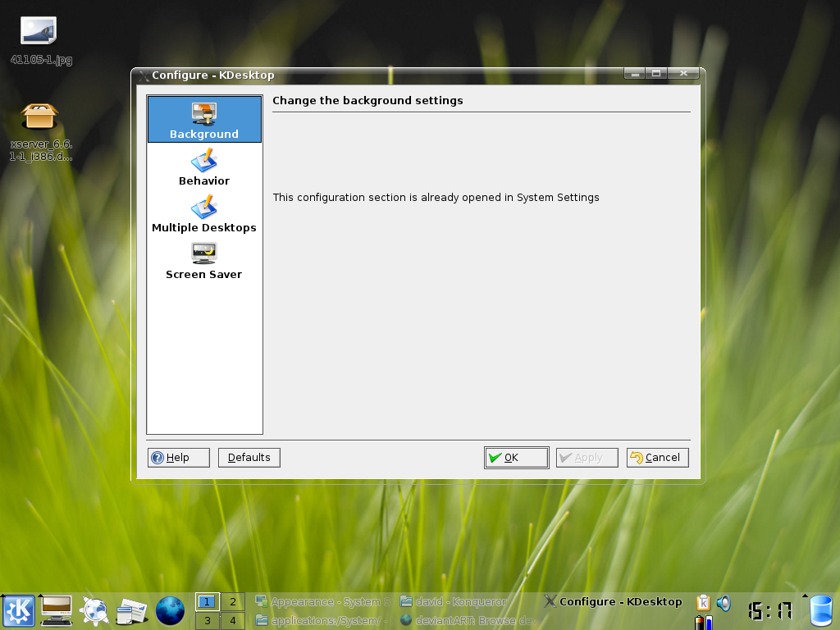Screen dimensions: 840x630
Task: Switch to virtual desktop 4
Action: point(232,620)
